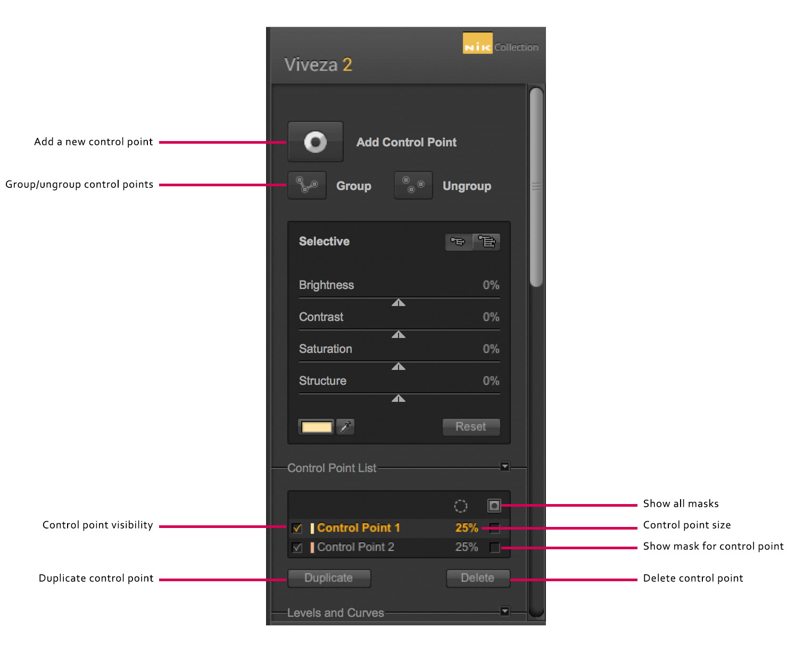
Task: Expand the Levels and Curves section
Action: (x=505, y=611)
